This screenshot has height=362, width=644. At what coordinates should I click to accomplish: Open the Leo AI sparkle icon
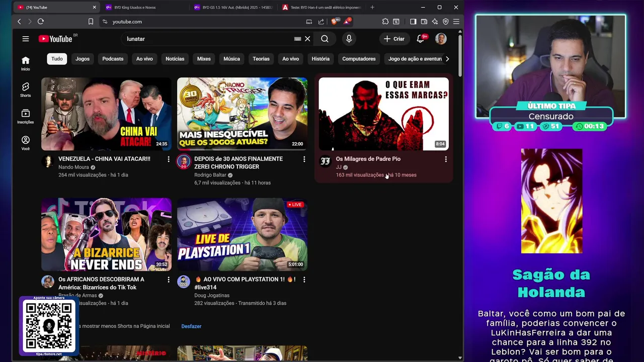point(435,22)
